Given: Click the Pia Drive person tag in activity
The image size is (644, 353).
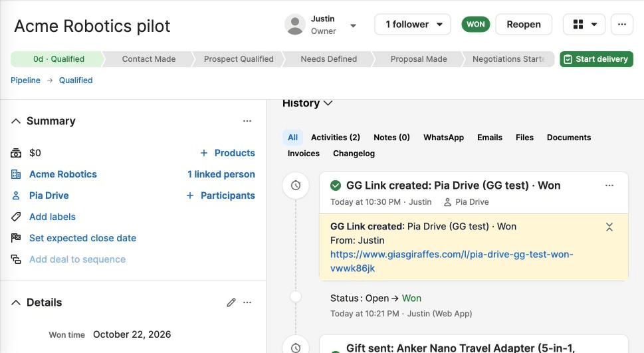Looking at the screenshot, I should click(467, 202).
